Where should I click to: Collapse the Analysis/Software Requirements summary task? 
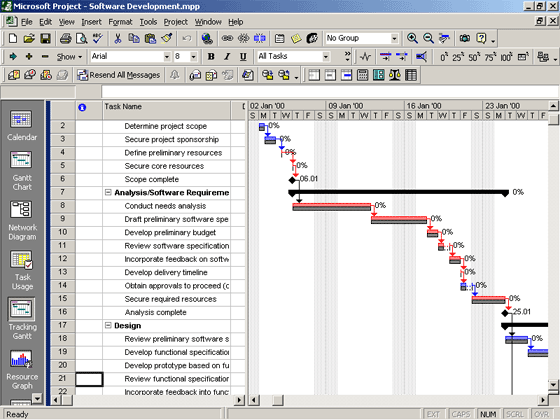108,192
